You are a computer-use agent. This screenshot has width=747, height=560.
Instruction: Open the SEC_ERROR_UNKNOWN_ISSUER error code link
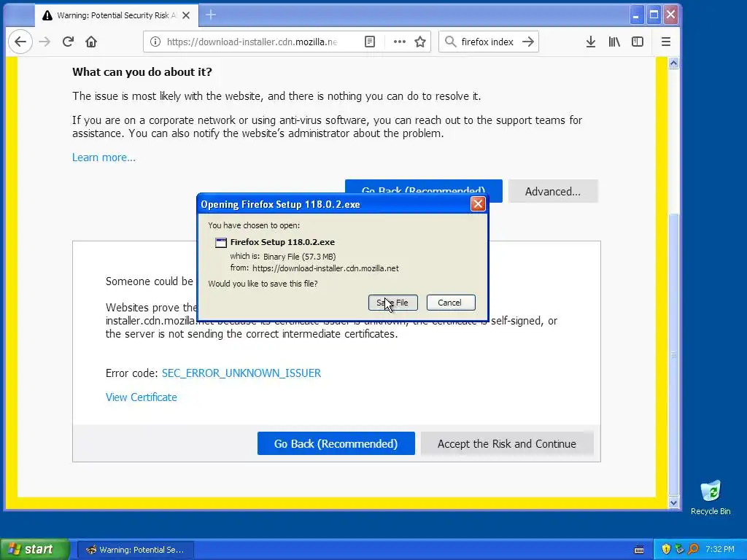point(241,373)
